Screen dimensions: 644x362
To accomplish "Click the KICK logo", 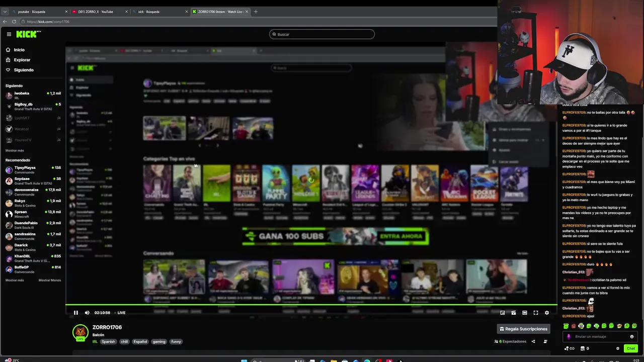I will tap(28, 34).
